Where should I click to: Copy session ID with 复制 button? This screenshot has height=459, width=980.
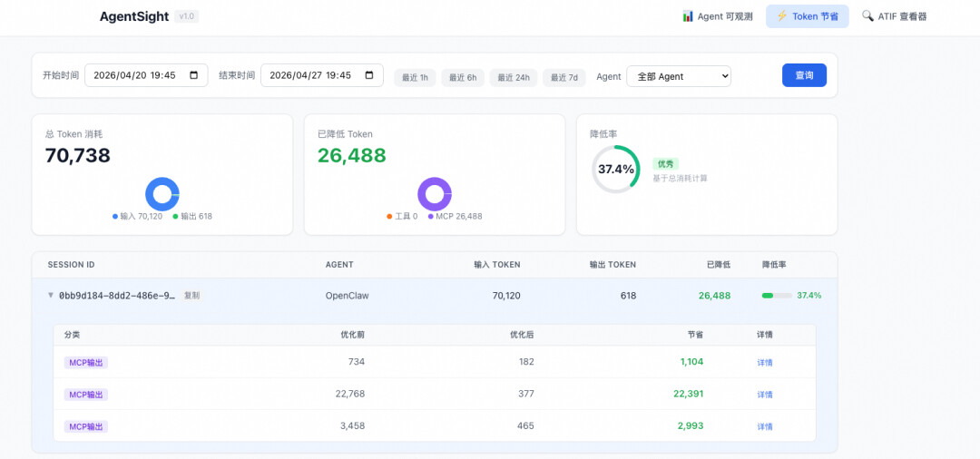pos(191,296)
